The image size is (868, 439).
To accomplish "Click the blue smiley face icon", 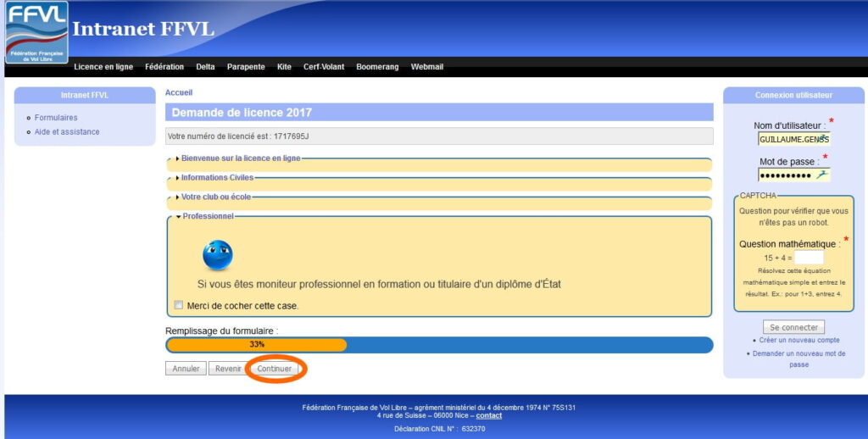I will pyautogui.click(x=217, y=255).
